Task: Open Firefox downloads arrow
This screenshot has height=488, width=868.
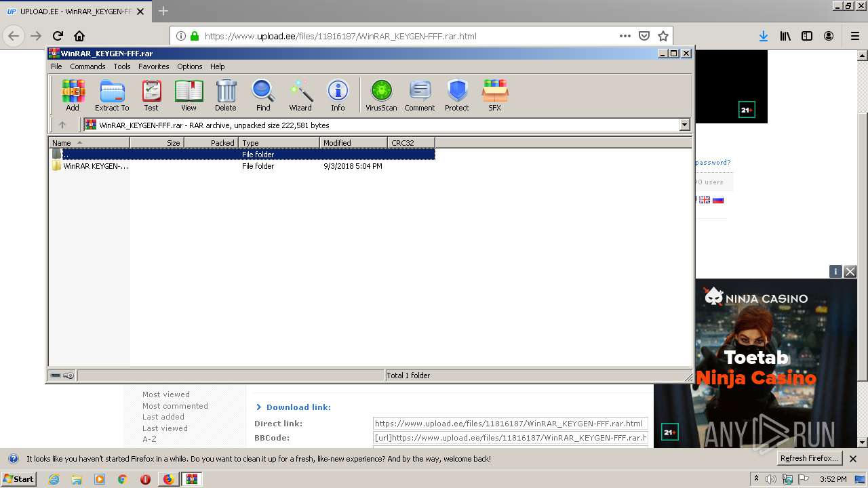Action: click(764, 36)
